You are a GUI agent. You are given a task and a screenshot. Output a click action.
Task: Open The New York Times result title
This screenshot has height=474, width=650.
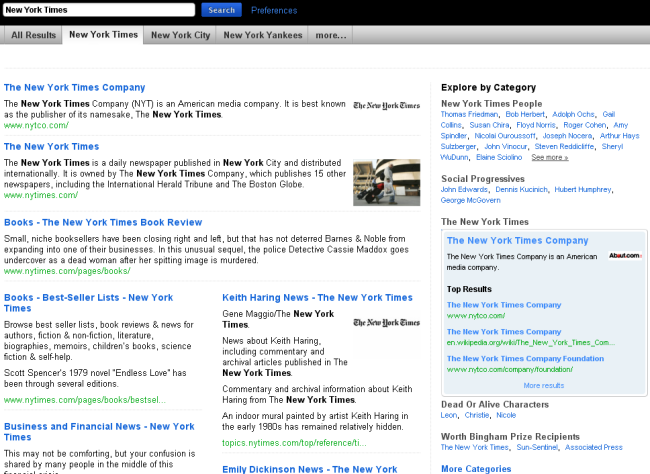[x=51, y=146]
